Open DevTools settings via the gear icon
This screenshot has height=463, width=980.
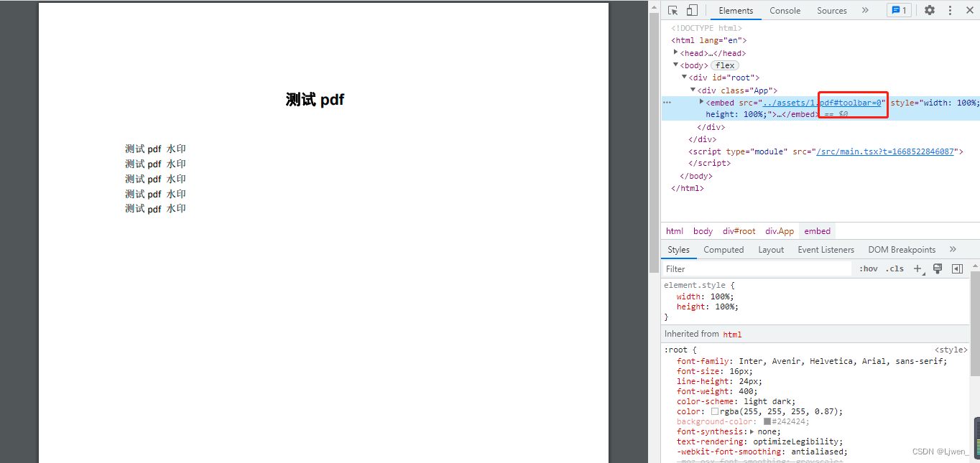tap(930, 10)
